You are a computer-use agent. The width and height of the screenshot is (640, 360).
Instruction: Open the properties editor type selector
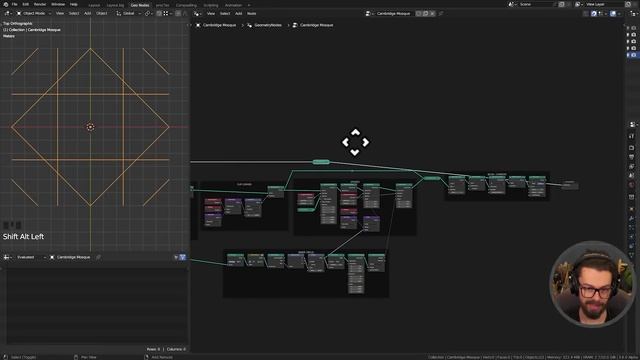point(633,124)
